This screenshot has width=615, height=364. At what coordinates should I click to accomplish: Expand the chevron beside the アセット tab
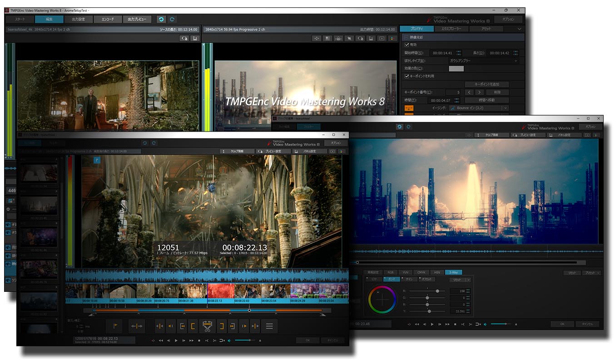coord(520,29)
